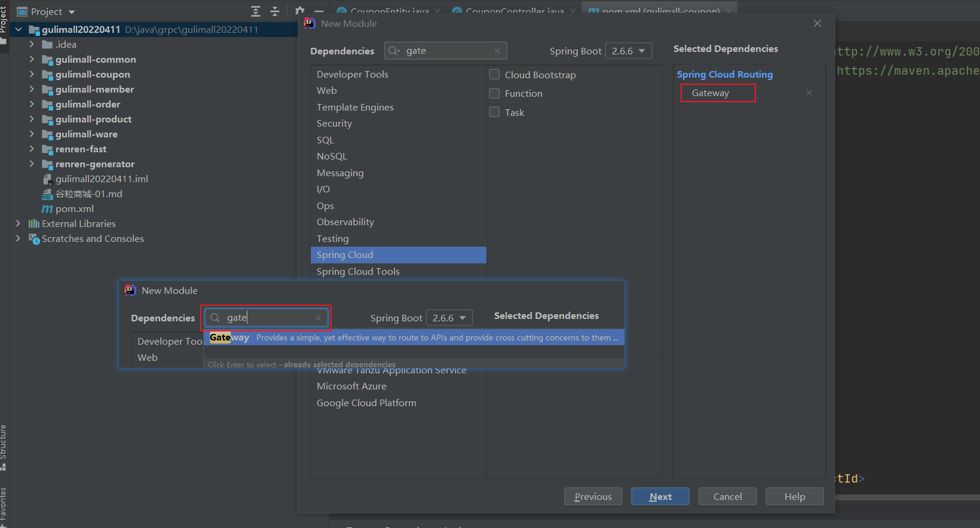Click the External Libraries icon
This screenshot has height=528, width=980.
click(34, 224)
